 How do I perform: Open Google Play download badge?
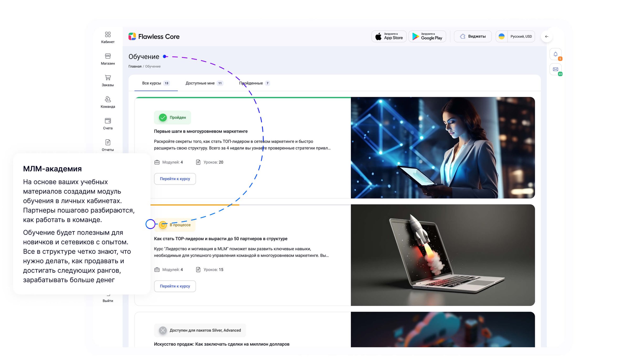pos(427,36)
